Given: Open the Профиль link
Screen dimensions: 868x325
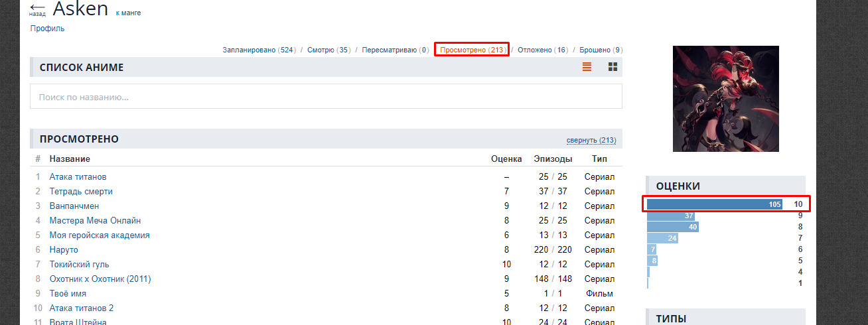Looking at the screenshot, I should (47, 29).
